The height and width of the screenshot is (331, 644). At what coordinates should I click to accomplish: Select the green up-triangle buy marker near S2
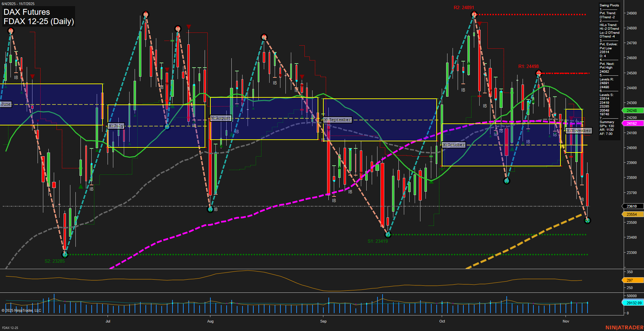click(x=80, y=186)
